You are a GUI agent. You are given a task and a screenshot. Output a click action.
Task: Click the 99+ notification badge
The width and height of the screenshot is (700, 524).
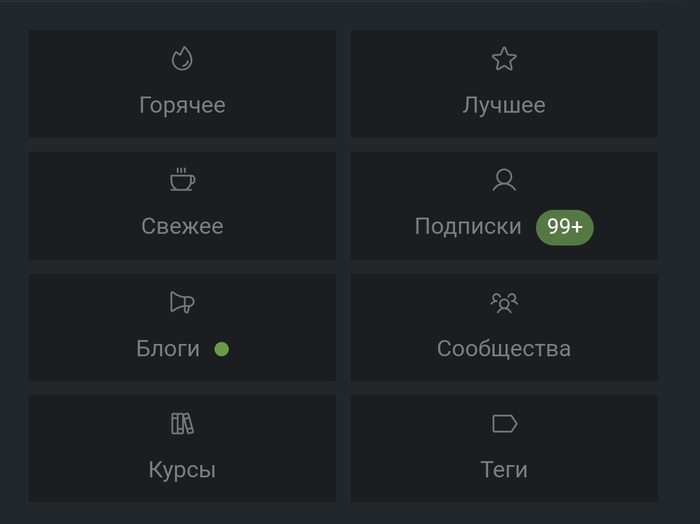565,227
